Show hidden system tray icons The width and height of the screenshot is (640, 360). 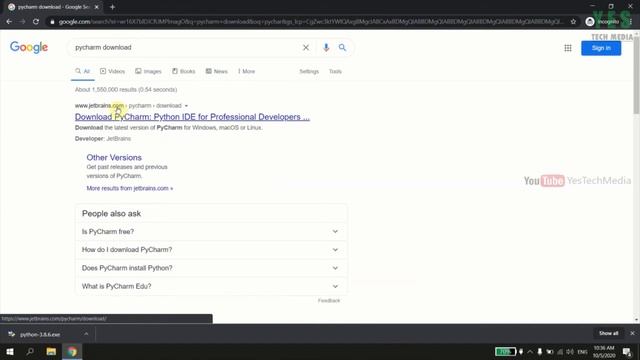tap(530, 351)
